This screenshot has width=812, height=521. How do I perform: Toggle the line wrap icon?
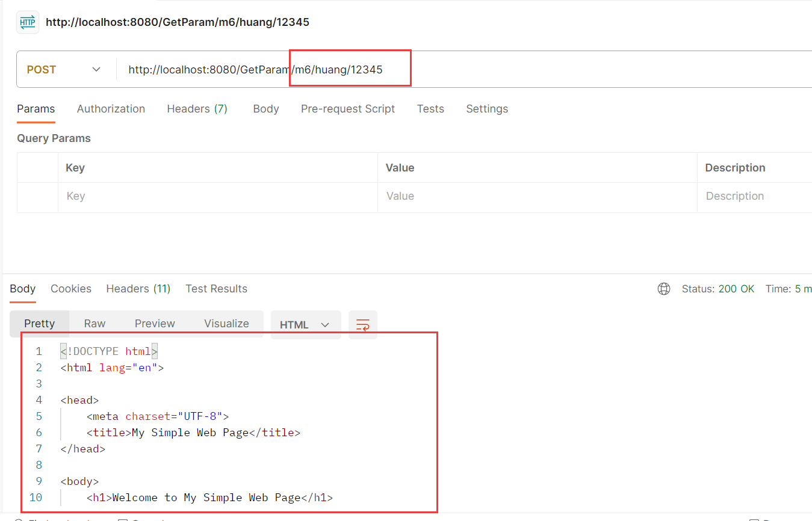coord(363,325)
